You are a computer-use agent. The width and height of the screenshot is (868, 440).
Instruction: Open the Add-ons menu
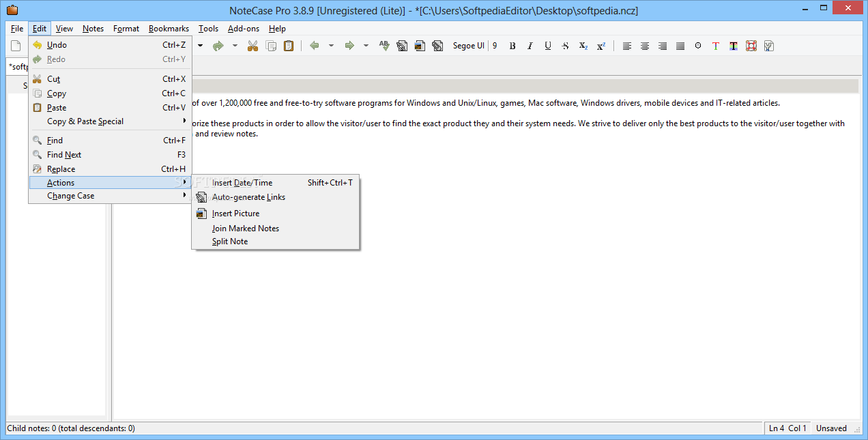point(244,29)
